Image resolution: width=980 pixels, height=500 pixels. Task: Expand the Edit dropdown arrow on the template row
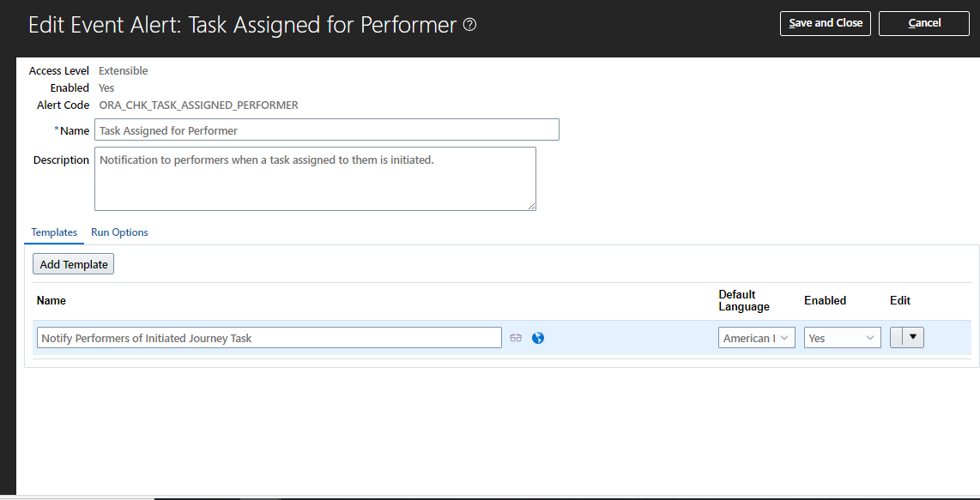913,337
